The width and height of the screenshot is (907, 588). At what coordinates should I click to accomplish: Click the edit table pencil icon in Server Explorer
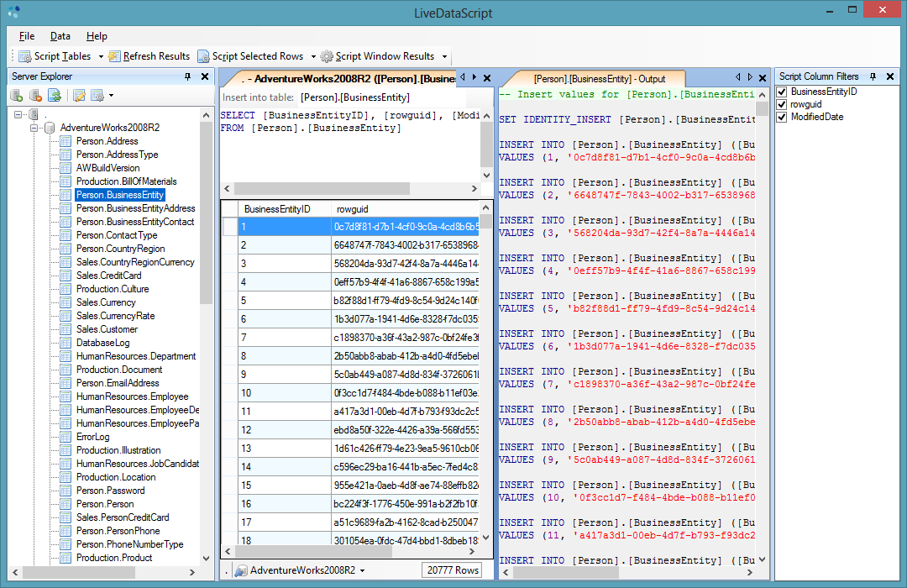click(x=79, y=96)
